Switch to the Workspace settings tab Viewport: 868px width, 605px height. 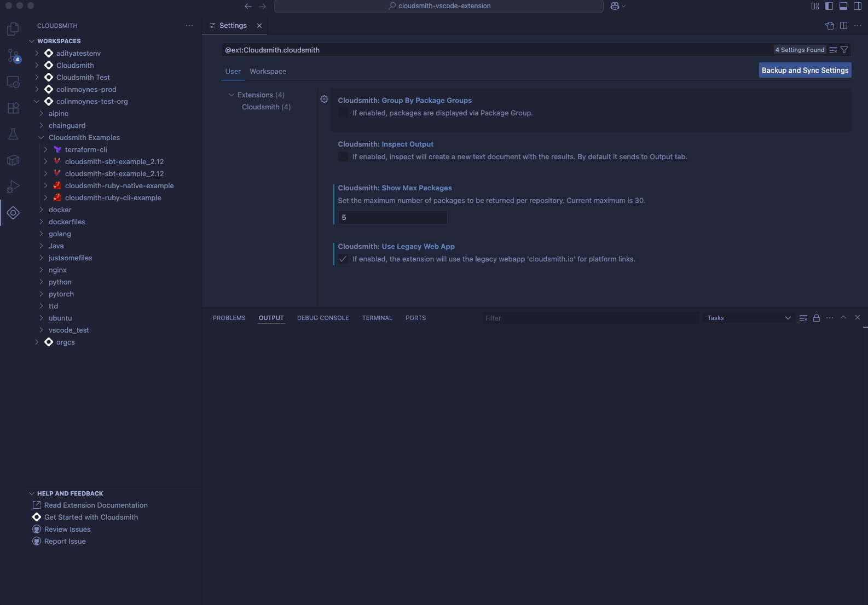click(268, 72)
